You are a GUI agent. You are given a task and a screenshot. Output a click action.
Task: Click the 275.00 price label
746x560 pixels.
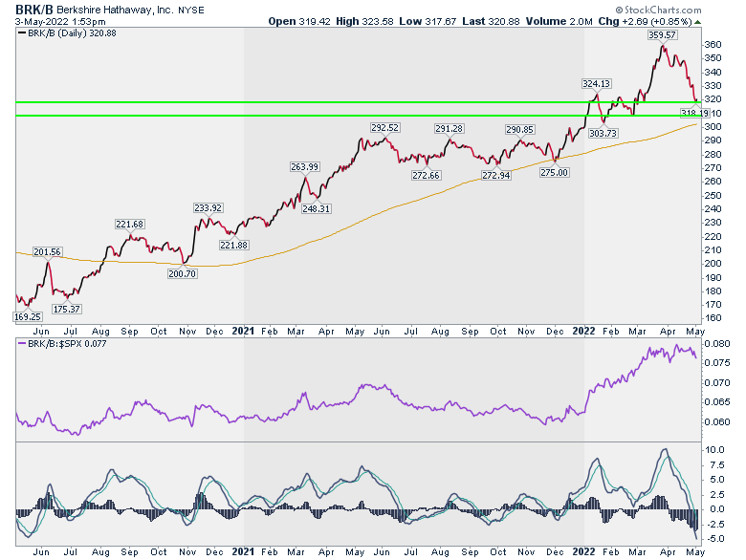coord(555,173)
